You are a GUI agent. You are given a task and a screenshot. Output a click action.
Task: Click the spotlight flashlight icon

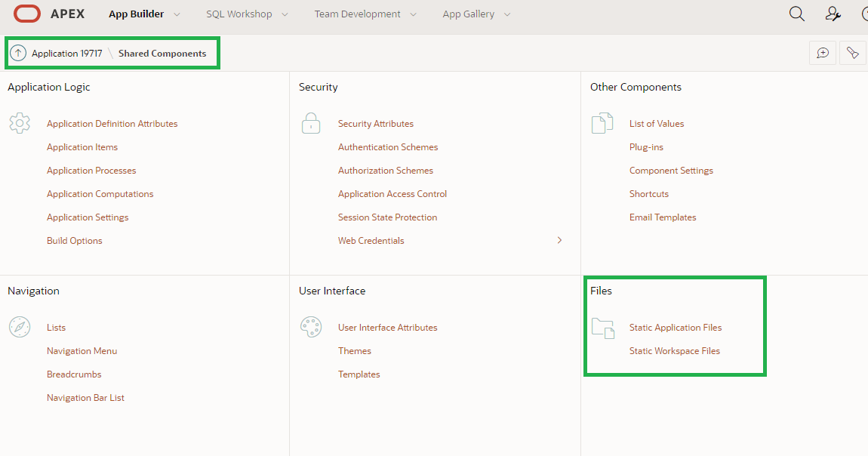(x=853, y=53)
